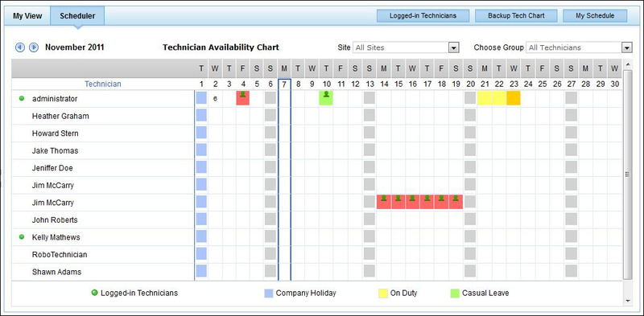Select technician Kelly Mathews
644x316 pixels.
click(56, 237)
